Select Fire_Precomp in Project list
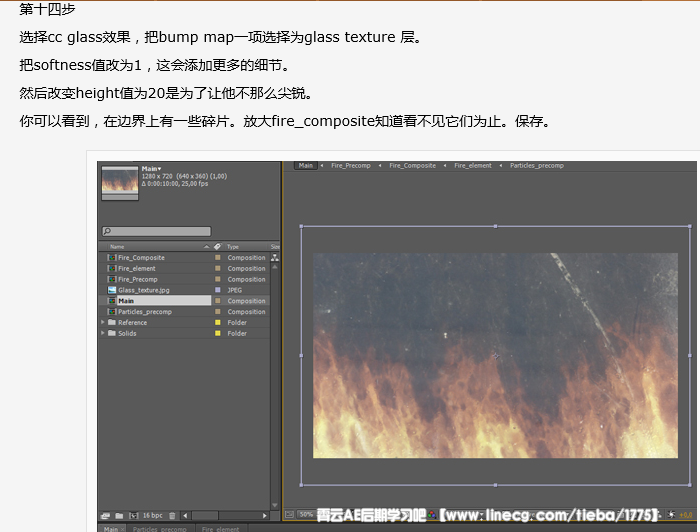 138,279
